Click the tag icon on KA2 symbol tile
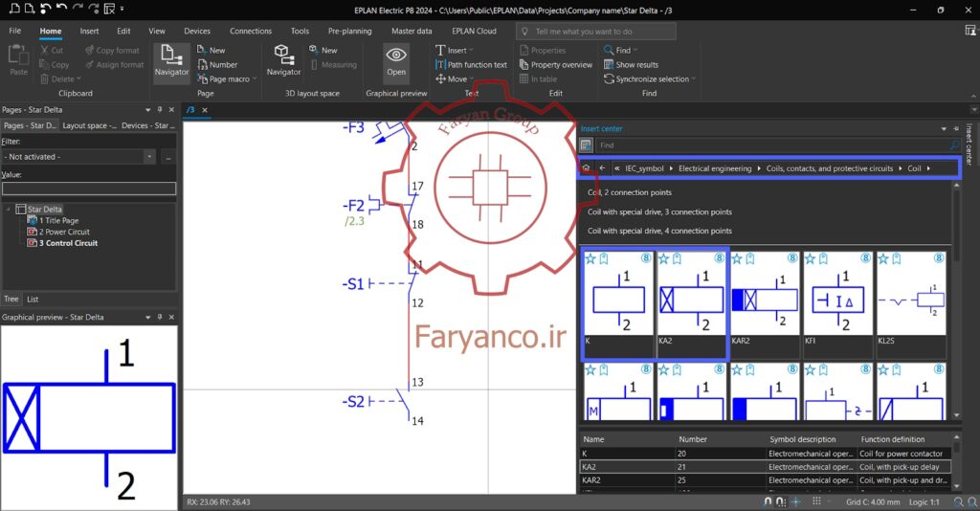The height and width of the screenshot is (511, 980). coord(677,258)
